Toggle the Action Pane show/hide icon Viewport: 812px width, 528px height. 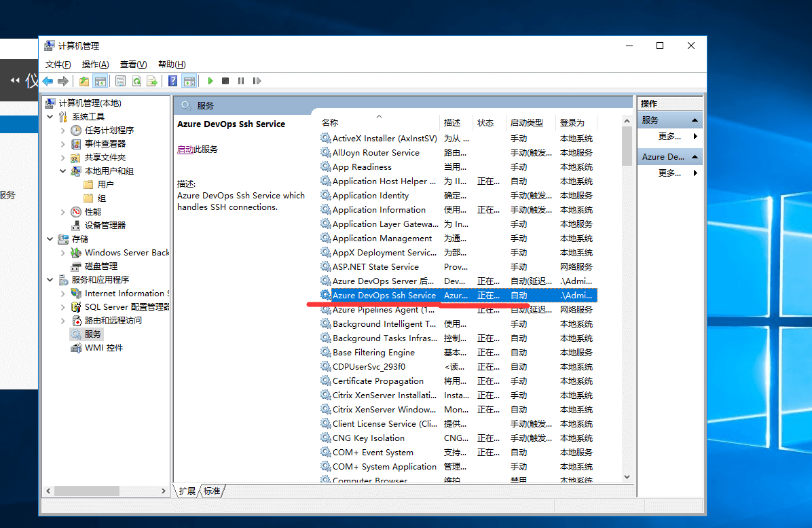coord(189,81)
